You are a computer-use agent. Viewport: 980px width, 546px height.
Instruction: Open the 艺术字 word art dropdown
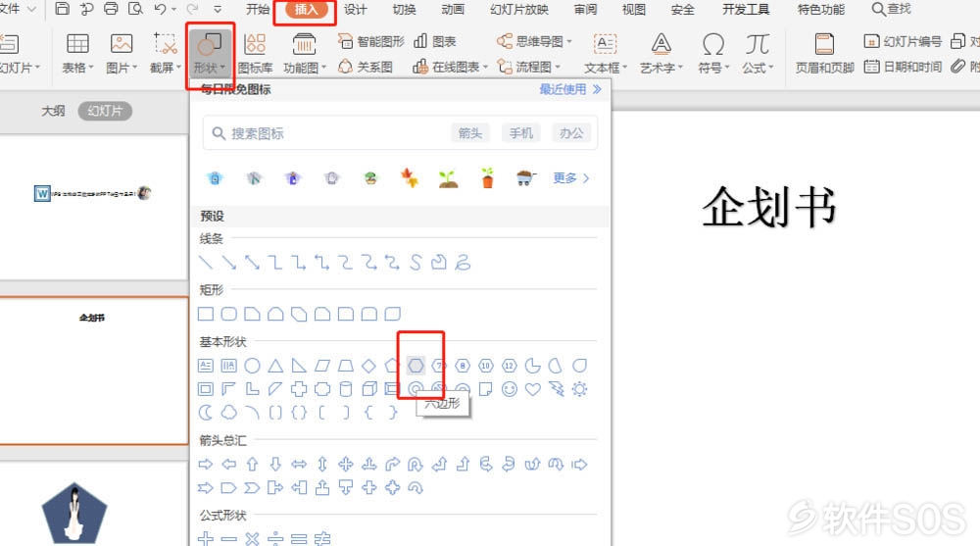(661, 53)
